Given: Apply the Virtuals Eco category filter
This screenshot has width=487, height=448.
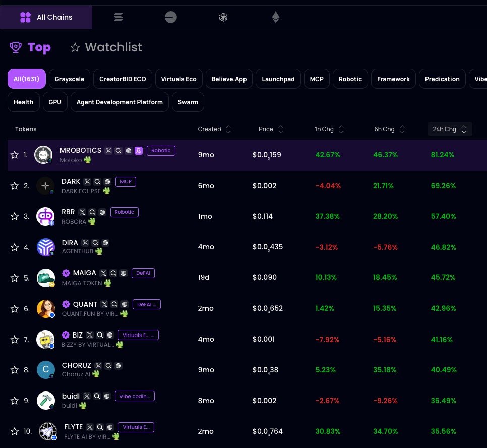Looking at the screenshot, I should pos(178,79).
